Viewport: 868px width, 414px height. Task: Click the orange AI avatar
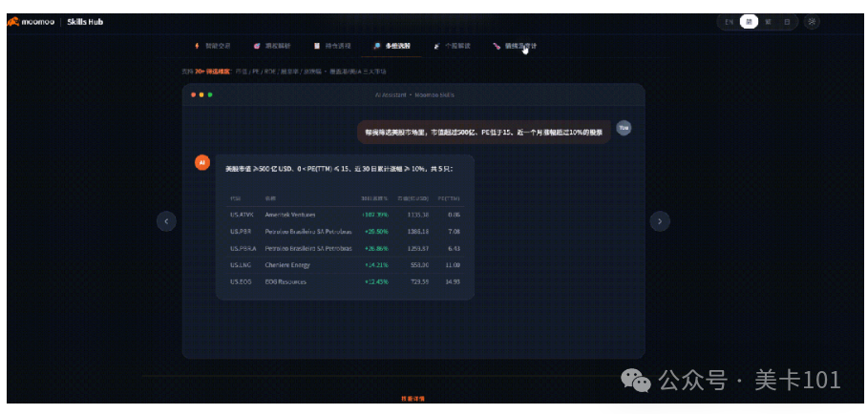(x=202, y=162)
